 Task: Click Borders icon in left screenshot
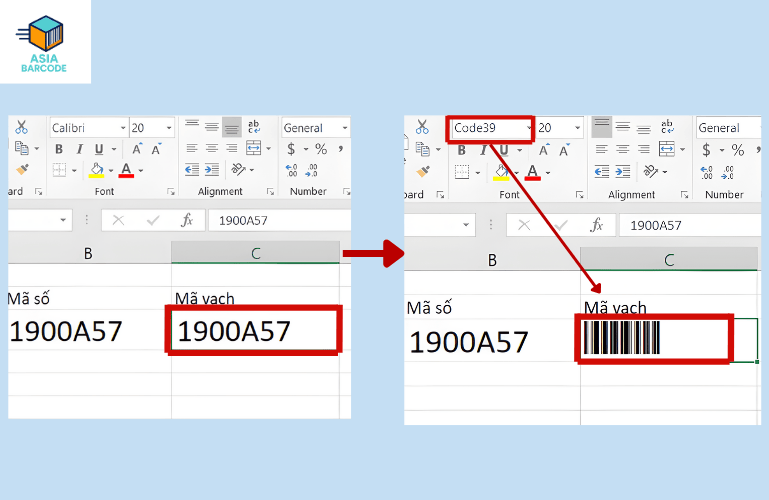pos(59,170)
